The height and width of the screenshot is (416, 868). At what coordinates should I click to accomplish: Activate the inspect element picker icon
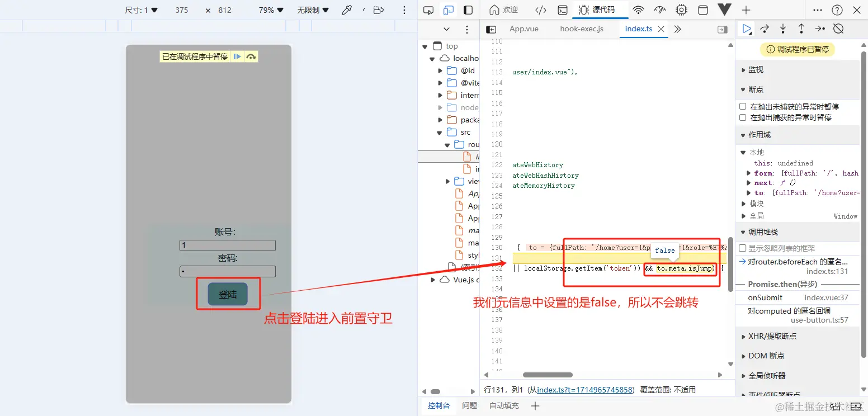click(x=428, y=10)
